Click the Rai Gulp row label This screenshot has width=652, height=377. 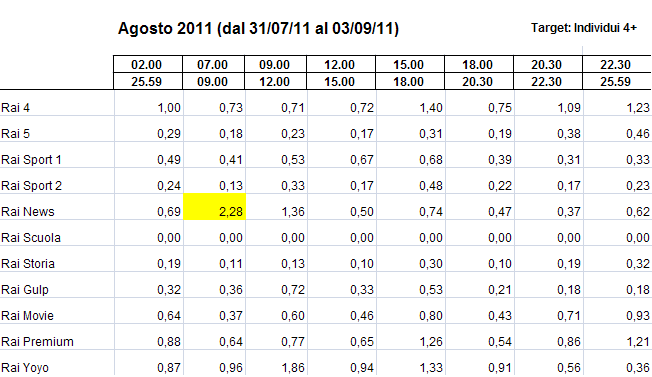pos(25,290)
